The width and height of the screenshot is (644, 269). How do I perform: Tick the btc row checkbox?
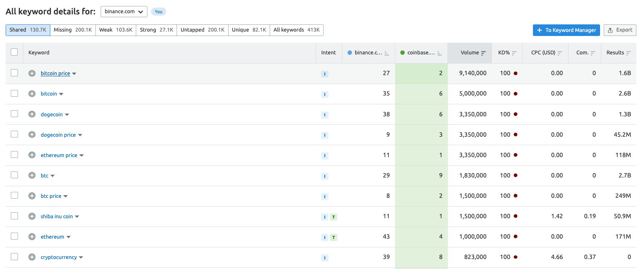tap(14, 175)
